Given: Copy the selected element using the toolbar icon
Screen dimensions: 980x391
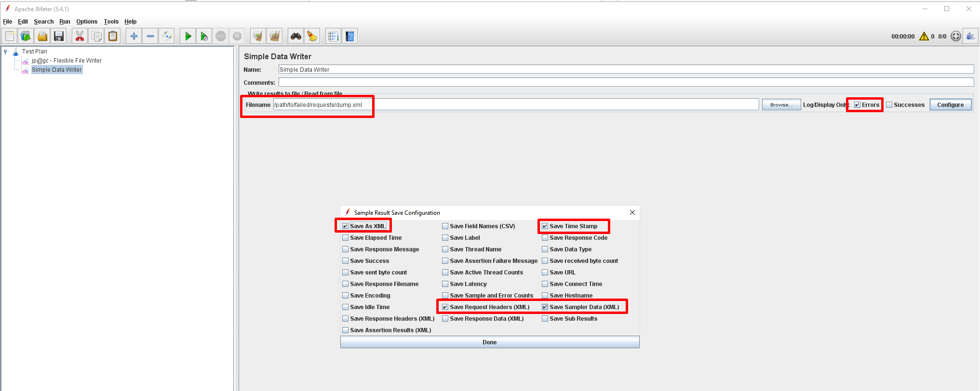Looking at the screenshot, I should 96,36.
